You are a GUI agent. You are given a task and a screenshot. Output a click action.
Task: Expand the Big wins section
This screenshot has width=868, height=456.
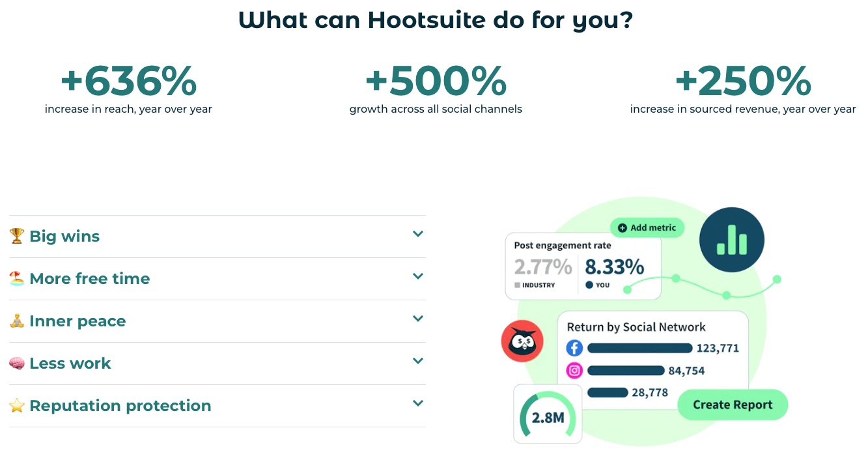click(417, 233)
